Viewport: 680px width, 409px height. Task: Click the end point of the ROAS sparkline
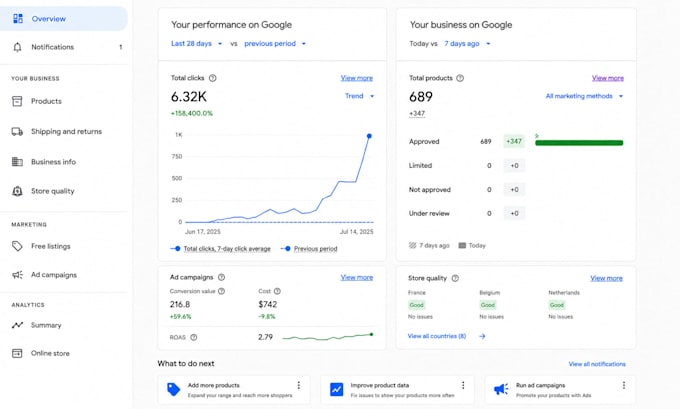point(371,334)
